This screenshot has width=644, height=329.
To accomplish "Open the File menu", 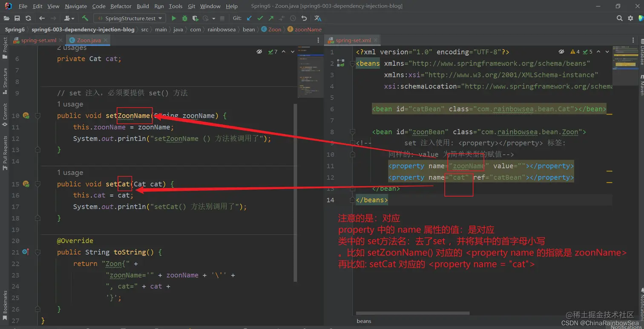I will click(x=23, y=6).
